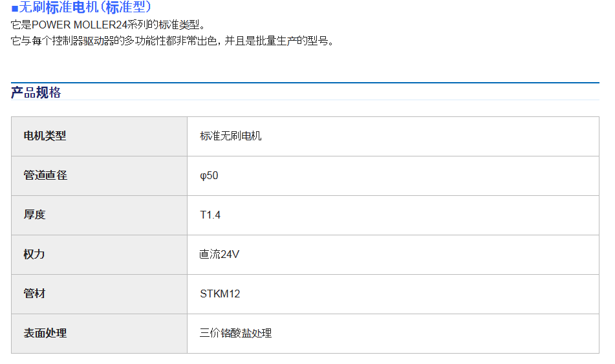615x364 pixels.
Task: Select the STKM12 material value
Action: click(x=220, y=294)
